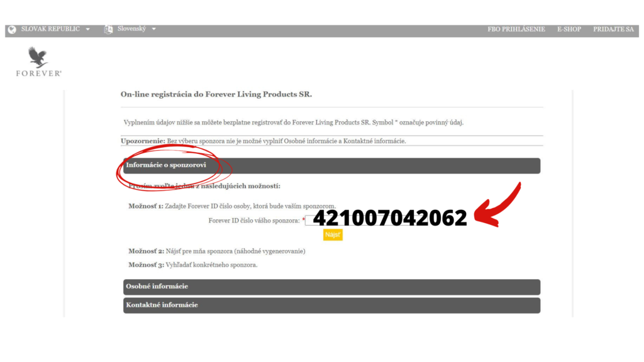Click the Vyplnením údajov intro sentence

[293, 123]
